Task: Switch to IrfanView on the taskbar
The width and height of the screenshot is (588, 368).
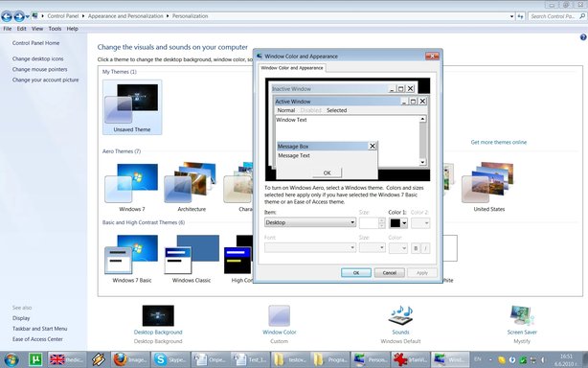Action: (x=410, y=359)
